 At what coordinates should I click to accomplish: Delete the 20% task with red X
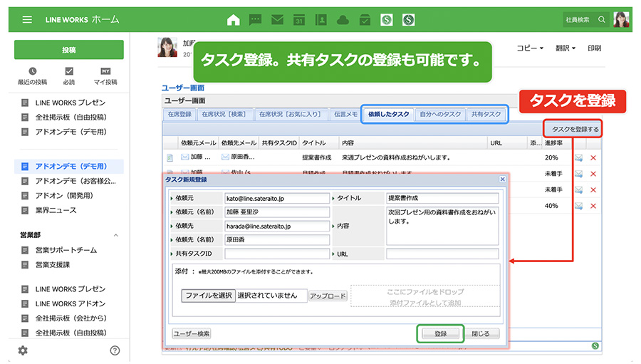[x=593, y=158]
